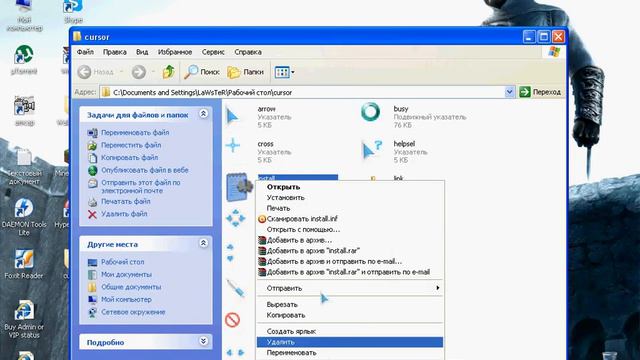
Task: Select the pen handwriting cursor icon
Action: [236, 288]
